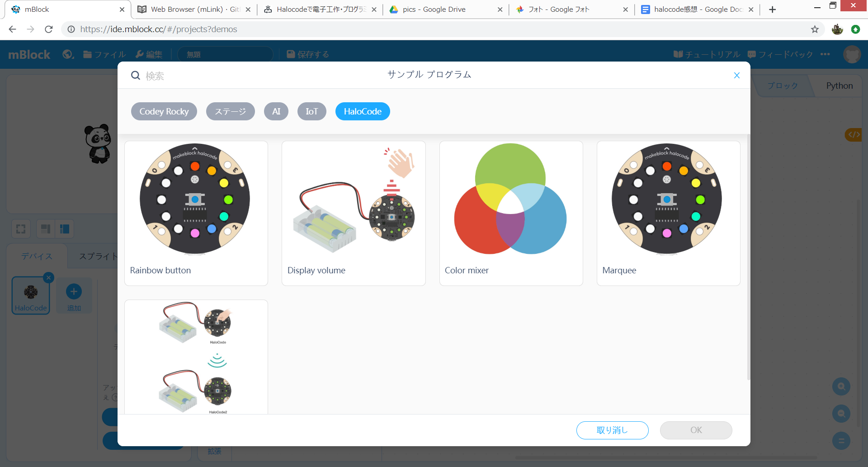This screenshot has height=467, width=868.
Task: Click the site information icon in address bar
Action: [x=71, y=29]
